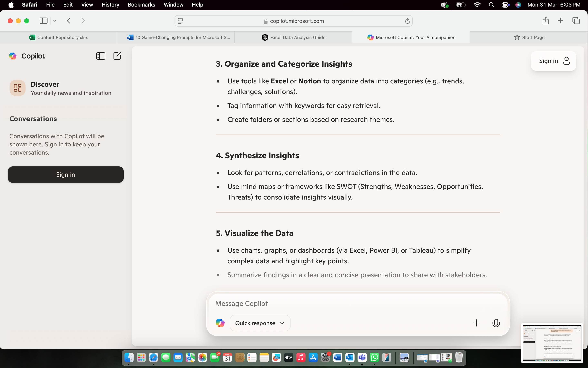Open the Window menu
Screen dimensions: 588x368
click(174, 5)
